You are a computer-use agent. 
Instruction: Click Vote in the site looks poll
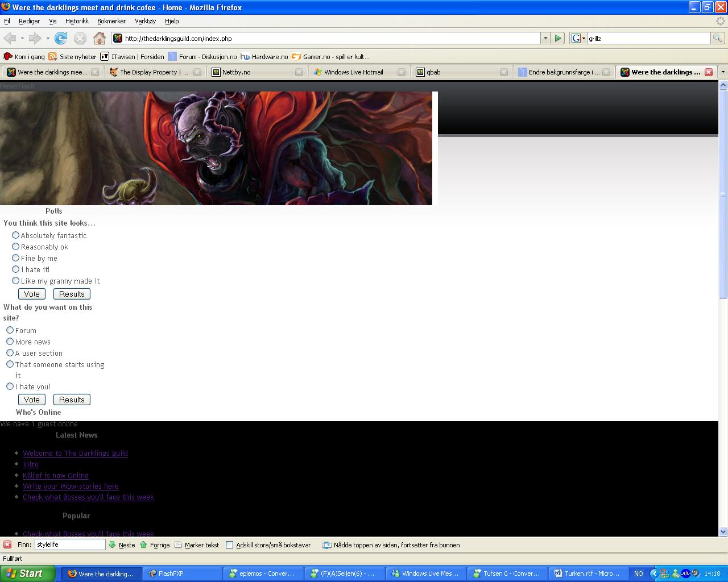click(32, 294)
